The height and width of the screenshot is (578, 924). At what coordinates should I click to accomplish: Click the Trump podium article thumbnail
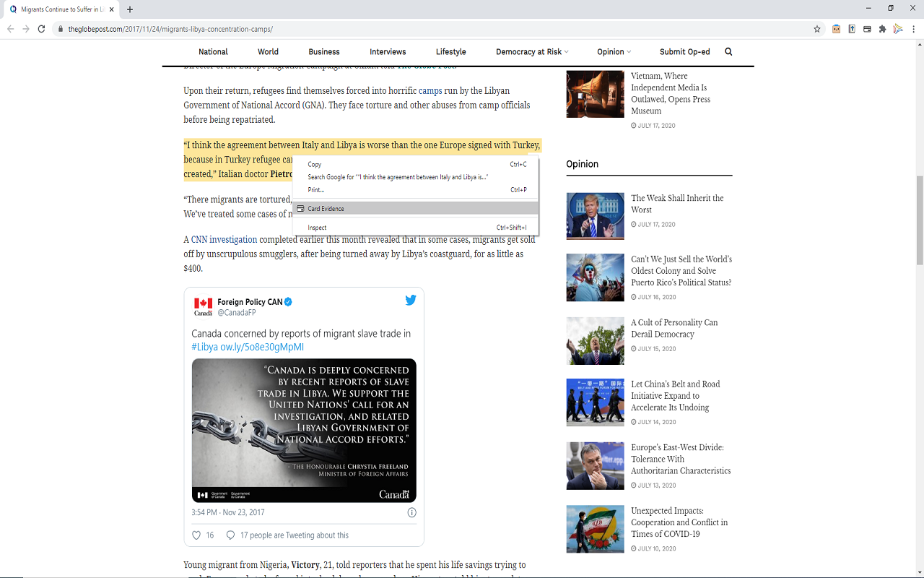[x=596, y=216]
